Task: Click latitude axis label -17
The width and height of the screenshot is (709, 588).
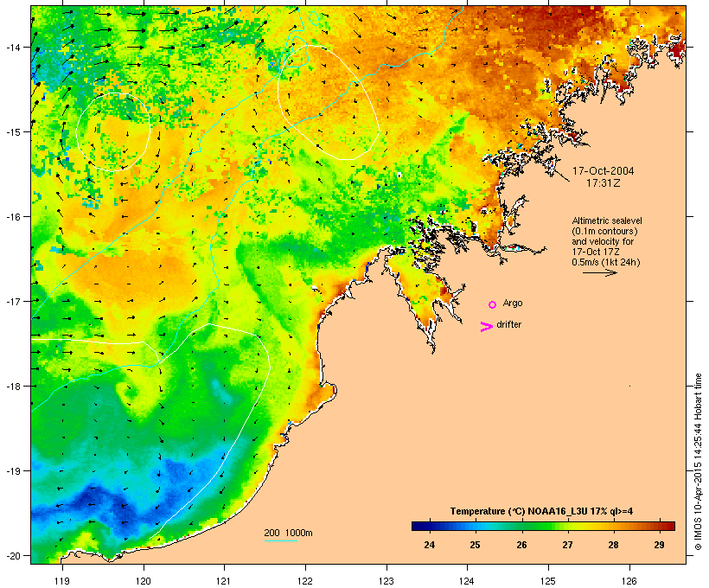Action: pyautogui.click(x=13, y=301)
